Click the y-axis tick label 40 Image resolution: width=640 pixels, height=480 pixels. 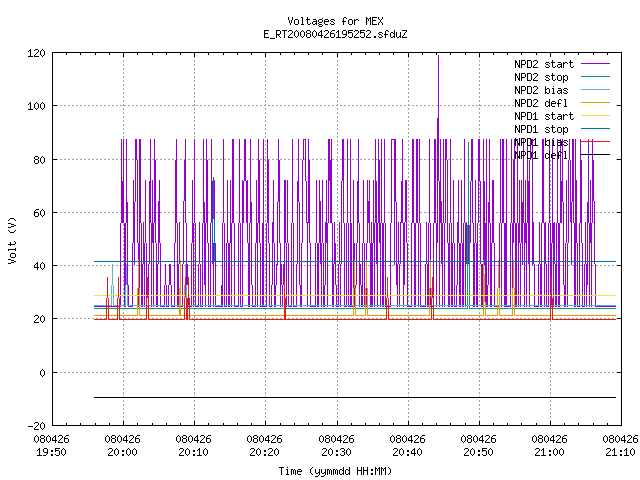click(39, 266)
